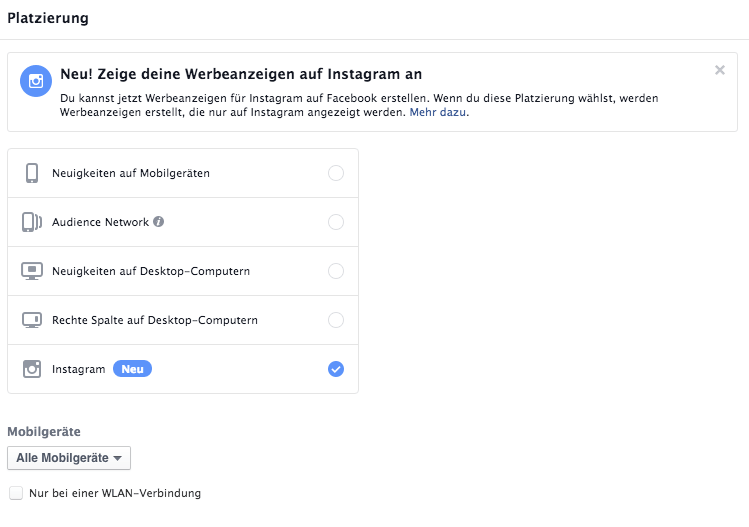Click the 'Platzierung' section heading
Screen dimensions: 749x527
click(48, 18)
